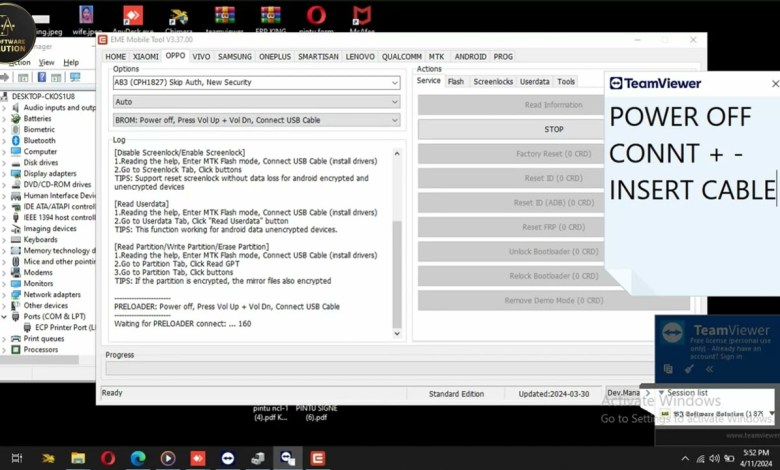Open the Userdata actions tab
The width and height of the screenshot is (780, 470).
(535, 82)
